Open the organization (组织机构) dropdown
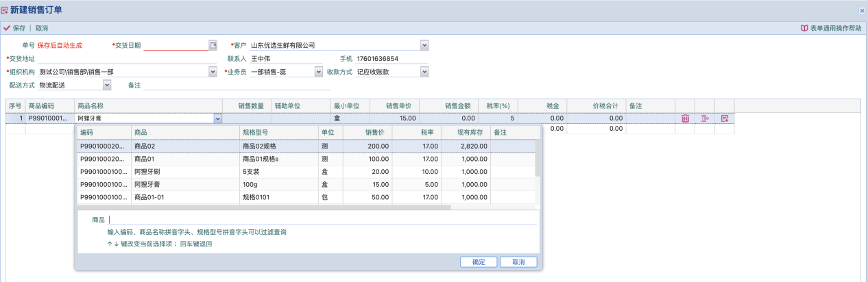Viewport: 868px width, 282px height. (213, 72)
